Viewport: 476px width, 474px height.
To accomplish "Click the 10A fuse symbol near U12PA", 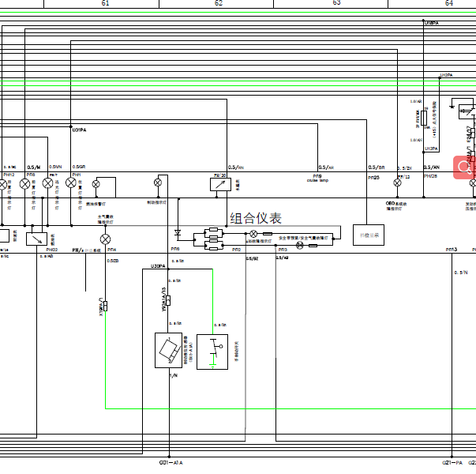I will [x=424, y=118].
